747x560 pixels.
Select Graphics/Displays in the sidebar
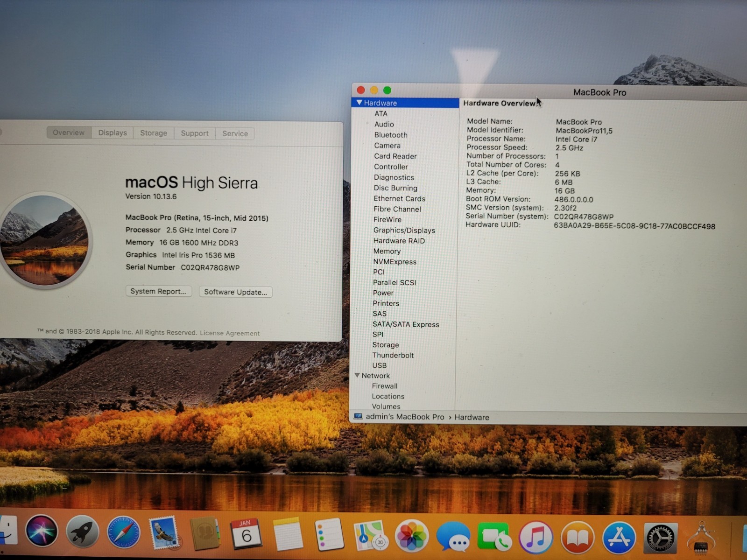pyautogui.click(x=404, y=230)
